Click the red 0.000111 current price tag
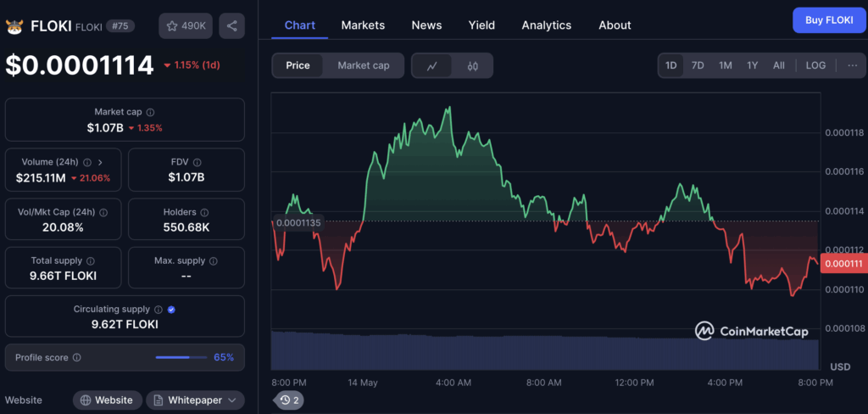This screenshot has width=868, height=414. 843,264
